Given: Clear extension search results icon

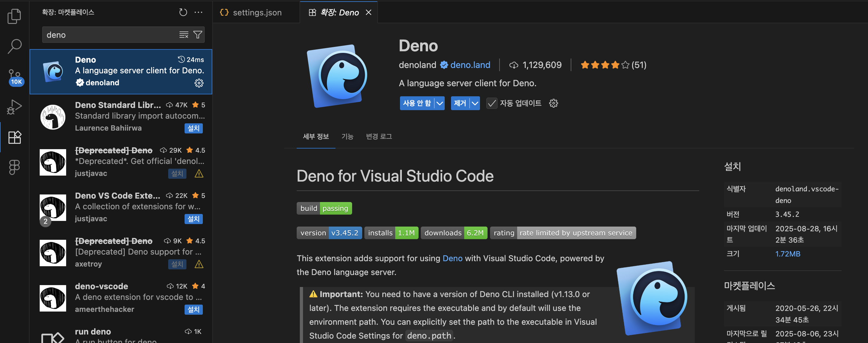Looking at the screenshot, I should tap(184, 35).
